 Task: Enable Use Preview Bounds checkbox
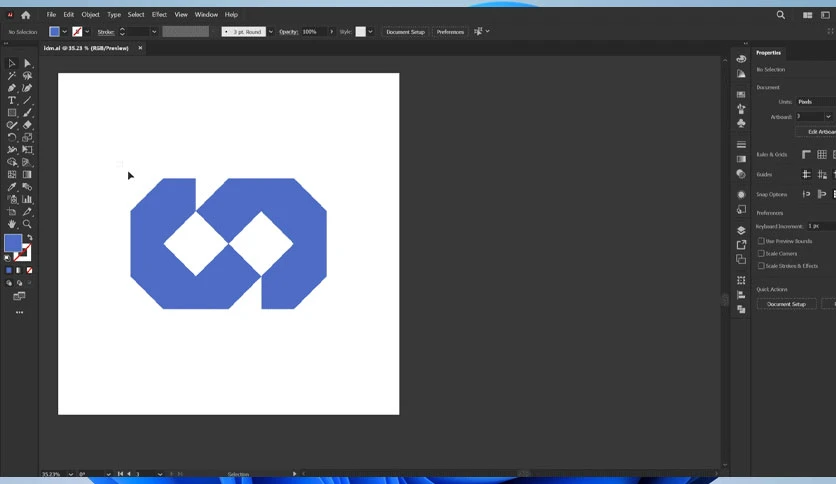[761, 241]
